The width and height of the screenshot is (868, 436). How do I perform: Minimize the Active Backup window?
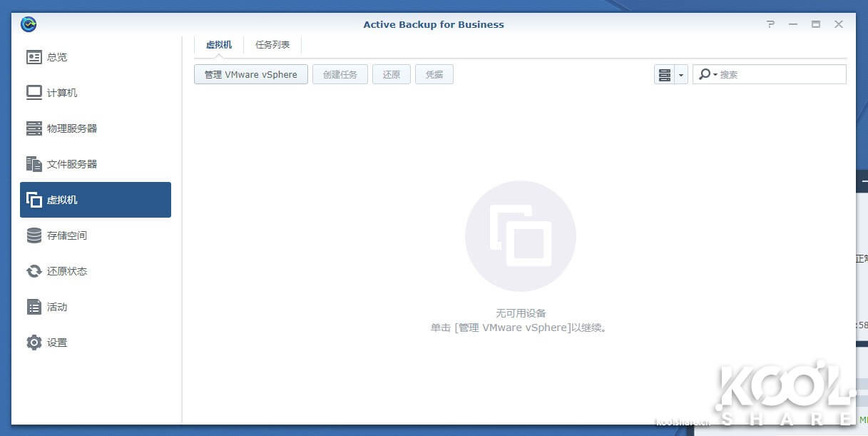(793, 24)
